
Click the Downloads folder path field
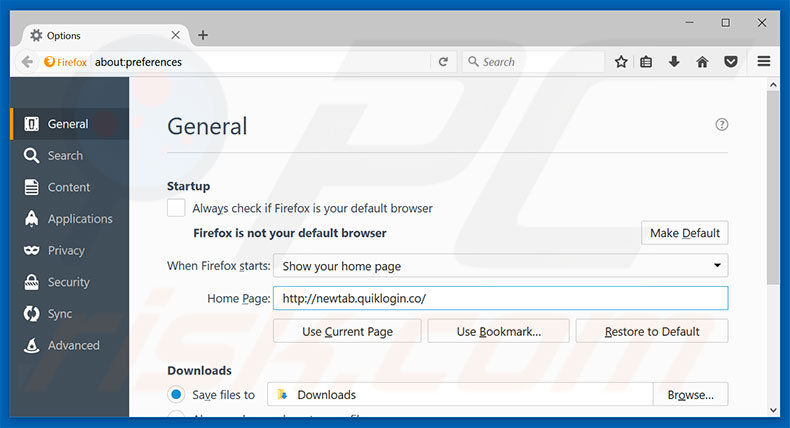pyautogui.click(x=460, y=394)
